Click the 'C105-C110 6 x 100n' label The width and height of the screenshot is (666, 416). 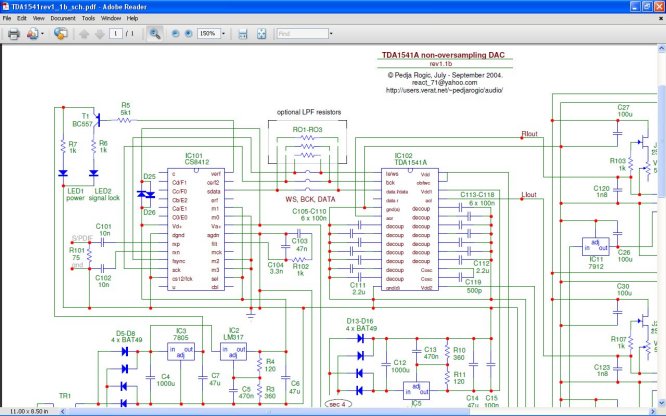click(309, 215)
